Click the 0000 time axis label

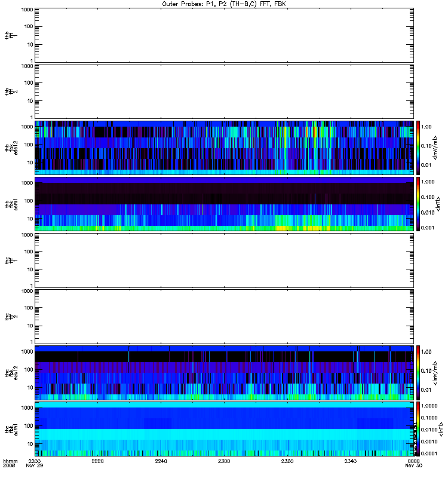[x=413, y=461]
